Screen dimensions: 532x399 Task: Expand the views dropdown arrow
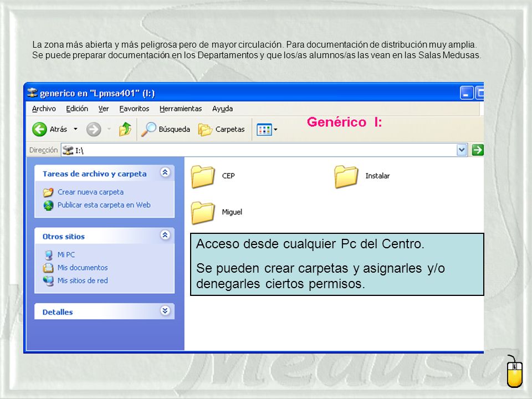[x=275, y=129]
